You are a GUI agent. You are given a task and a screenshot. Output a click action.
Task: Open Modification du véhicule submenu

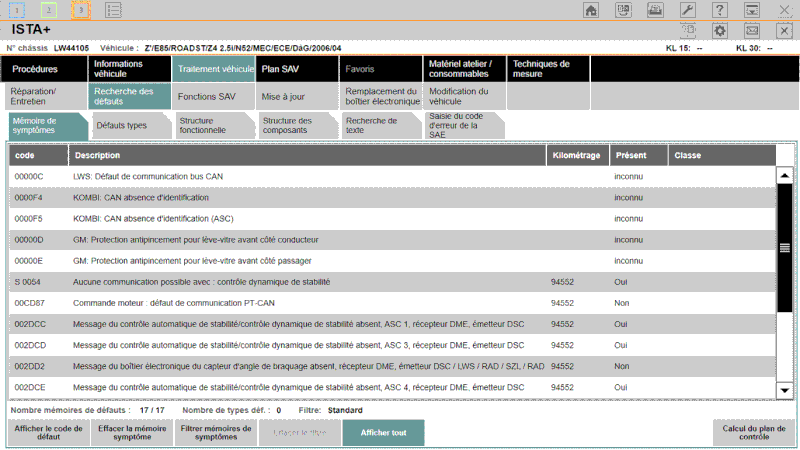(x=464, y=96)
